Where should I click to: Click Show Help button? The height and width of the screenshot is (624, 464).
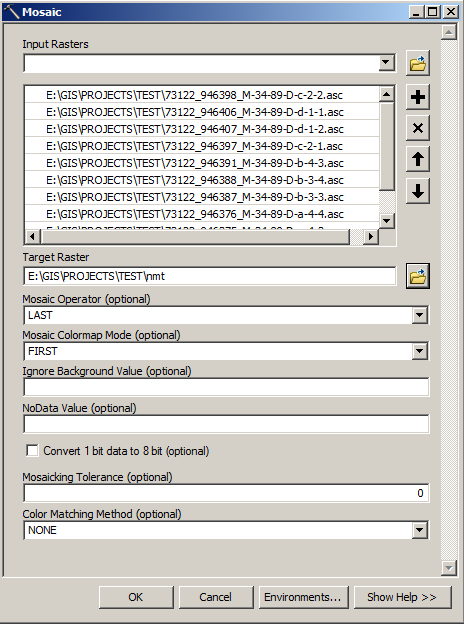point(402,597)
